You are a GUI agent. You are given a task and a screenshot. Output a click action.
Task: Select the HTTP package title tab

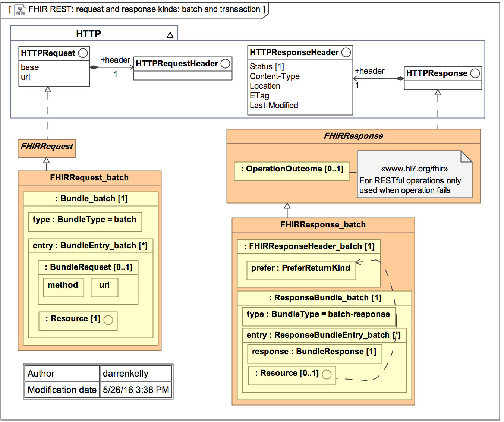click(x=89, y=34)
